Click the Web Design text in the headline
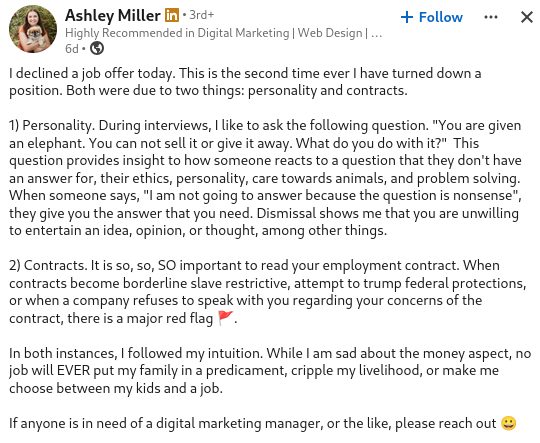 tap(330, 33)
